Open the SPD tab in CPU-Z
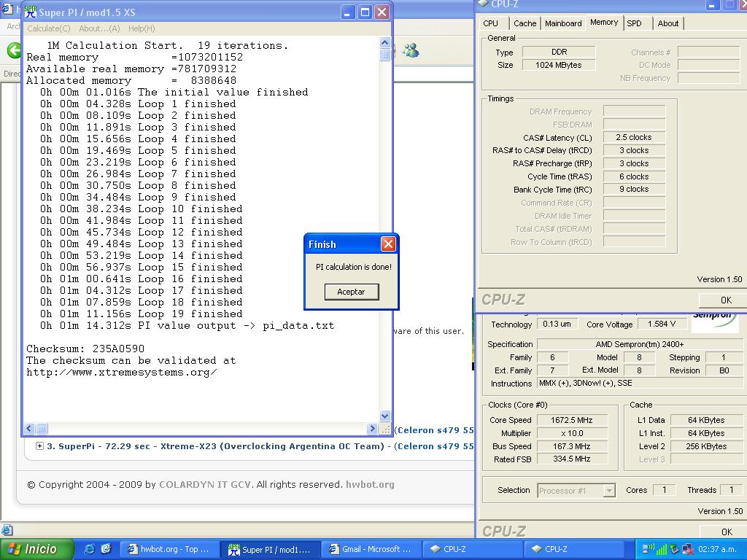 [634, 23]
